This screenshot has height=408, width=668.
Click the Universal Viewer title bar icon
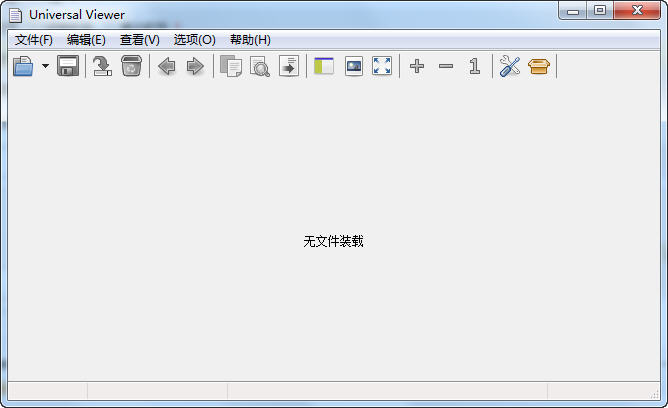[x=16, y=15]
